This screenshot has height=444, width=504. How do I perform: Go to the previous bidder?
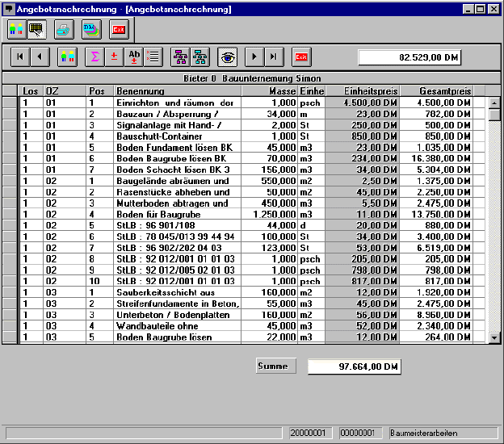(x=39, y=57)
